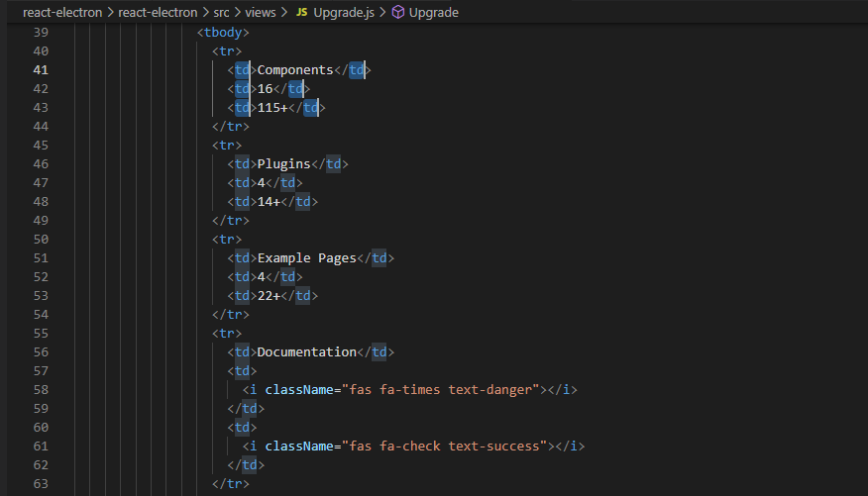Image resolution: width=868 pixels, height=496 pixels.
Task: Expand chevron after views breadcrumb
Action: pyautogui.click(x=284, y=12)
